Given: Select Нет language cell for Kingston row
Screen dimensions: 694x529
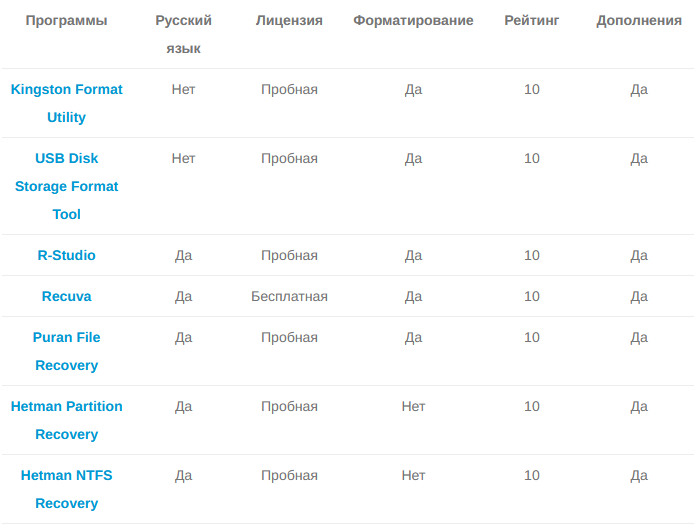Looking at the screenshot, I should click(x=183, y=89).
